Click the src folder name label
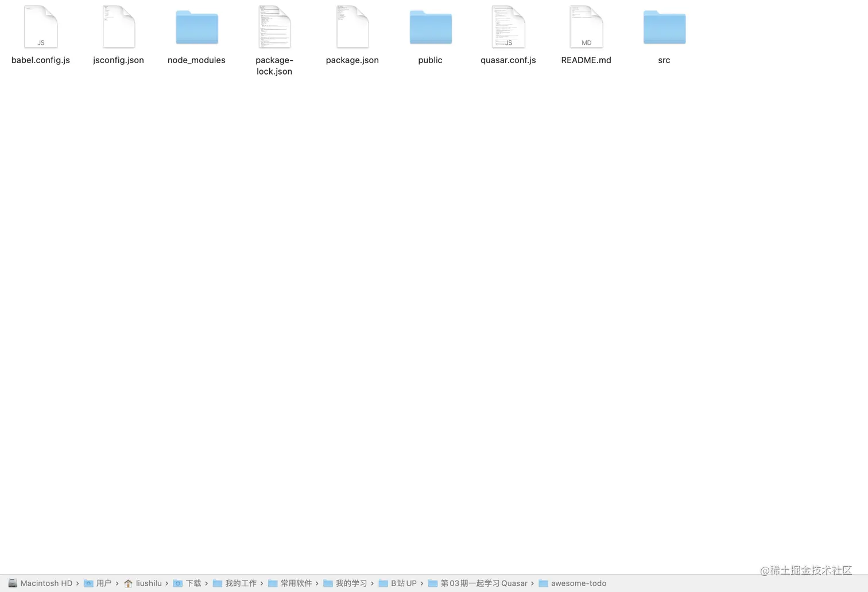Screen dimensions: 868x592 [x=664, y=60]
